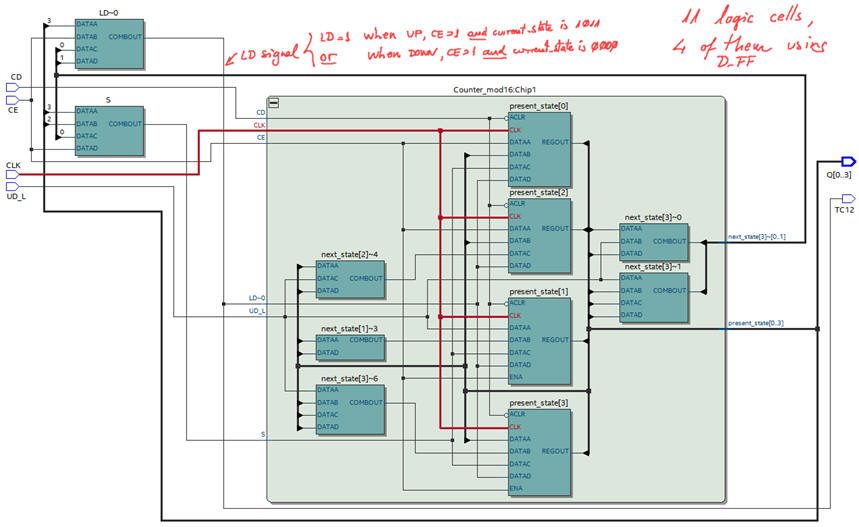Screen dimensions: 859x527
Task: Select the next_state[1]~3 logic cell
Action: tap(350, 347)
